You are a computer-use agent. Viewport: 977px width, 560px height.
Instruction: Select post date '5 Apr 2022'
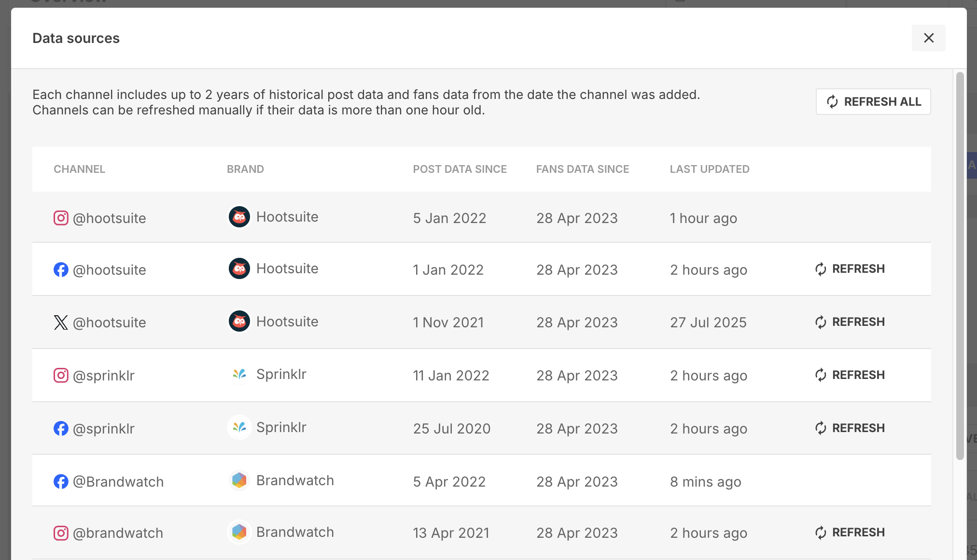449,482
